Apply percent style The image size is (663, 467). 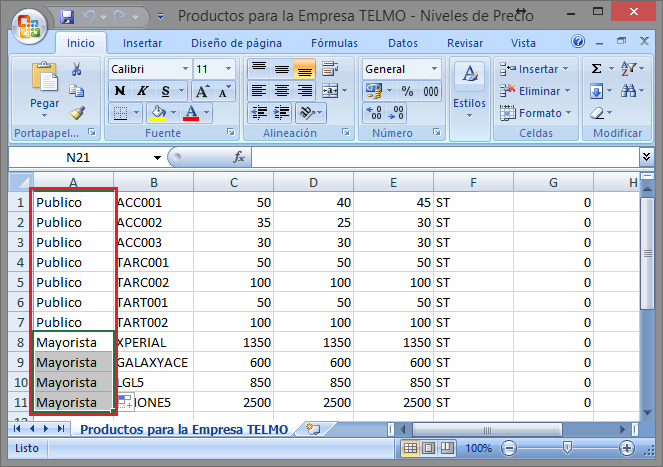pyautogui.click(x=407, y=91)
